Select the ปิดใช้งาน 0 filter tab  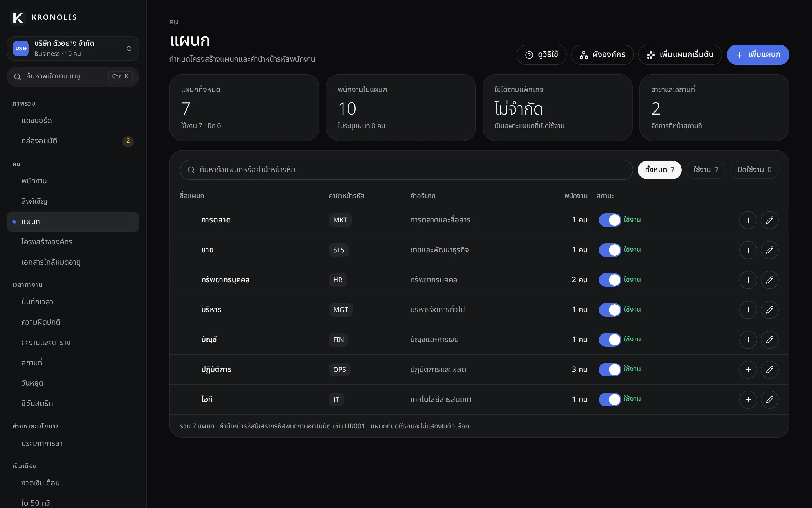coord(754,170)
